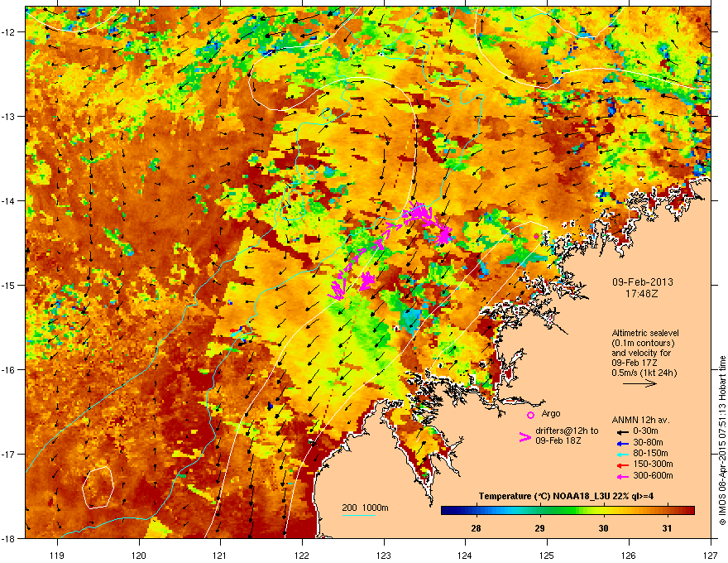Click the longitude axis label '122'

(x=302, y=556)
